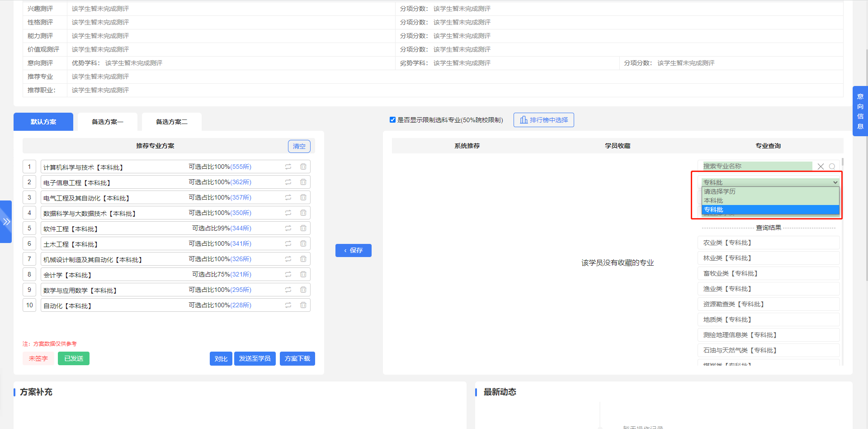Trash the 数学与应用数学 entry

coord(303,290)
